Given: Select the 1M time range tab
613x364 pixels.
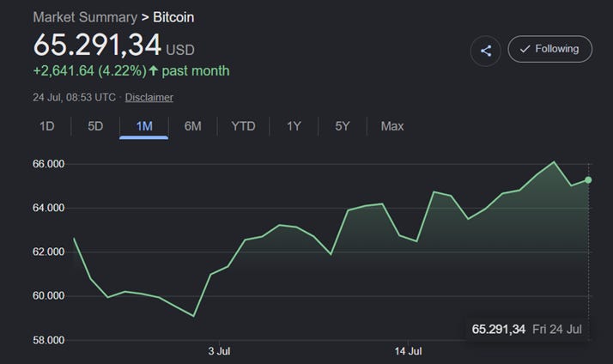Looking at the screenshot, I should click(x=144, y=126).
